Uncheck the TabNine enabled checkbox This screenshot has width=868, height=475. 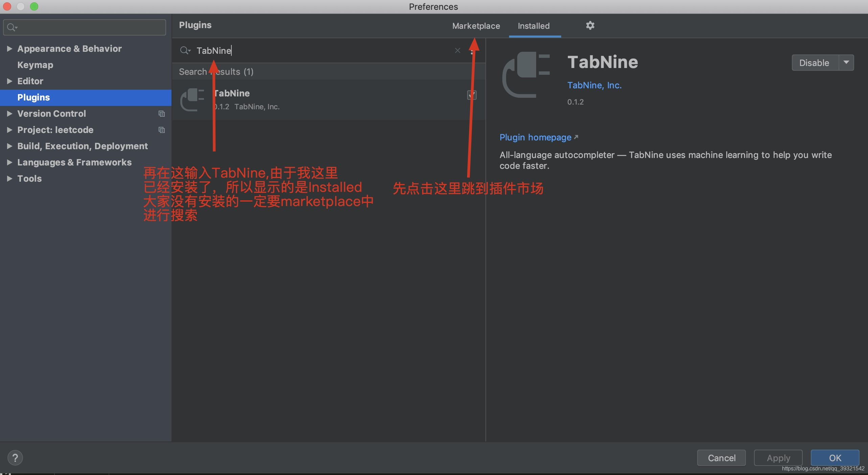point(472,95)
